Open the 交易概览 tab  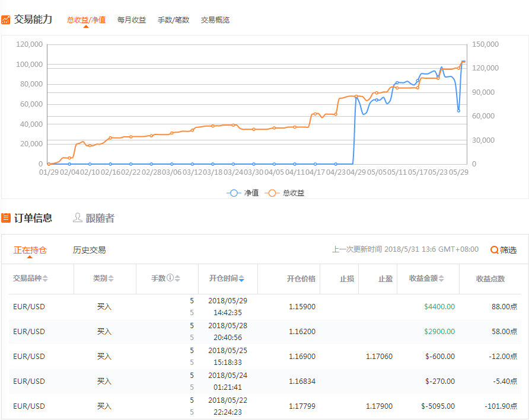(x=215, y=20)
